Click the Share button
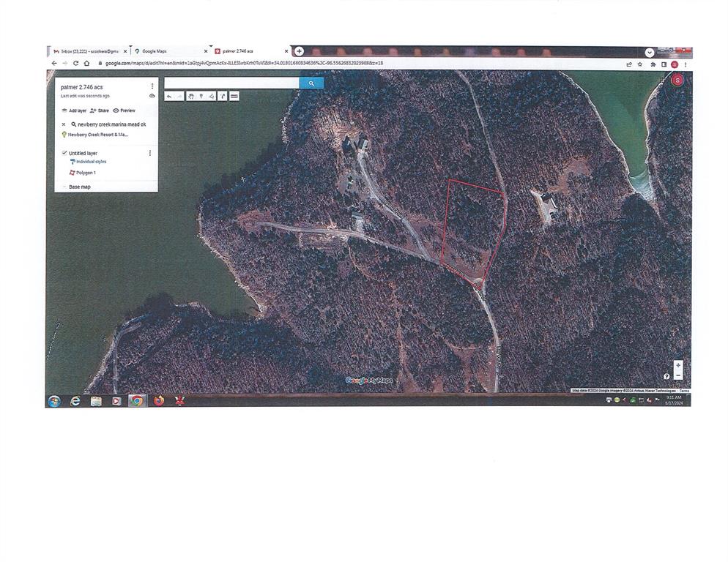The height and width of the screenshot is (562, 728). [100, 110]
